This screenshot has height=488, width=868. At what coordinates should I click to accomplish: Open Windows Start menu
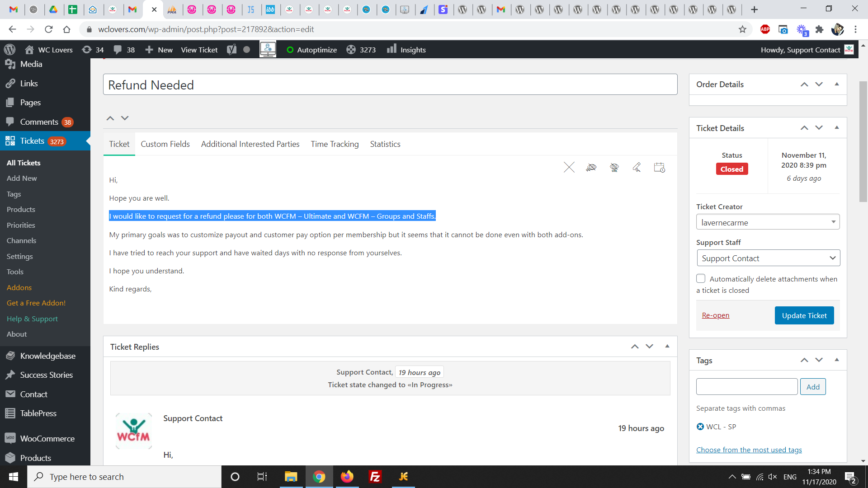tap(14, 477)
